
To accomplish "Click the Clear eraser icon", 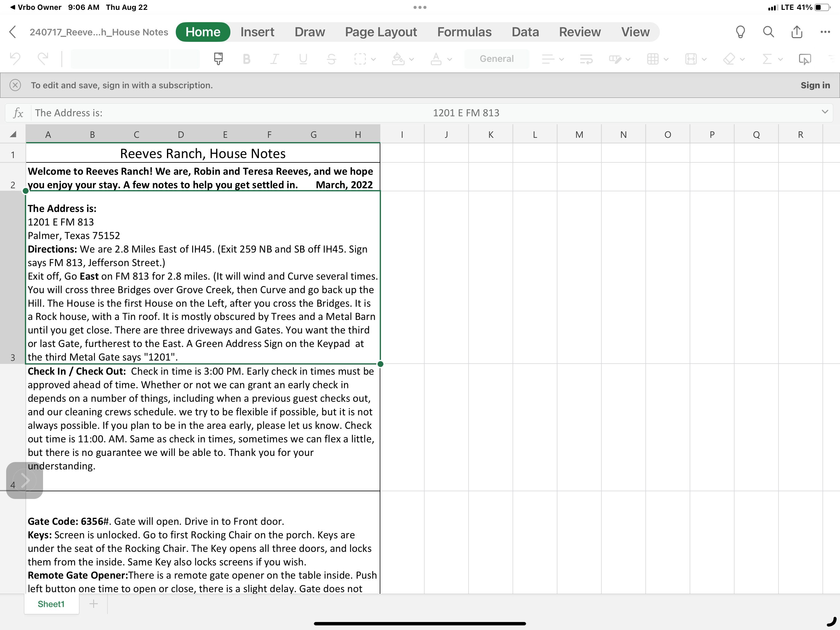I will tap(729, 59).
